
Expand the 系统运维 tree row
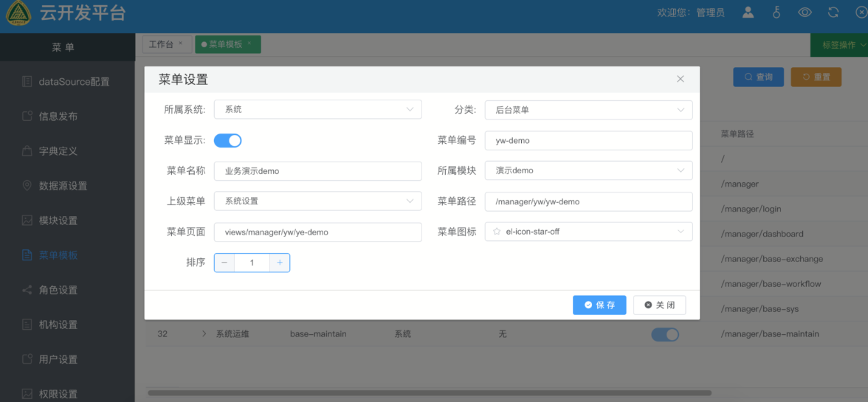[204, 334]
